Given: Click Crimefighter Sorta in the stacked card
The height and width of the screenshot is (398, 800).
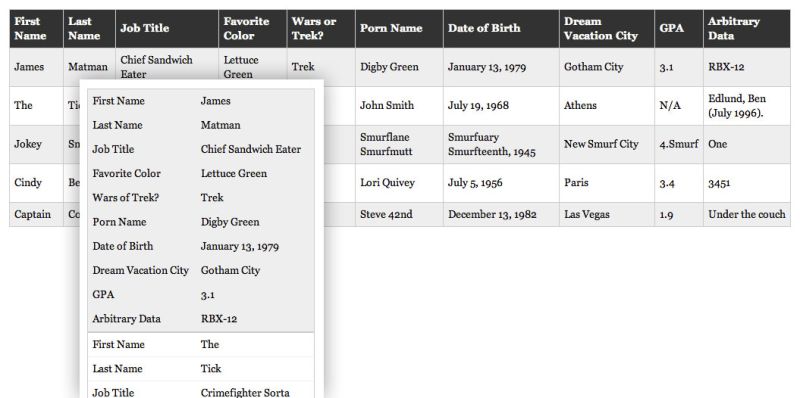Looking at the screenshot, I should click(245, 392).
